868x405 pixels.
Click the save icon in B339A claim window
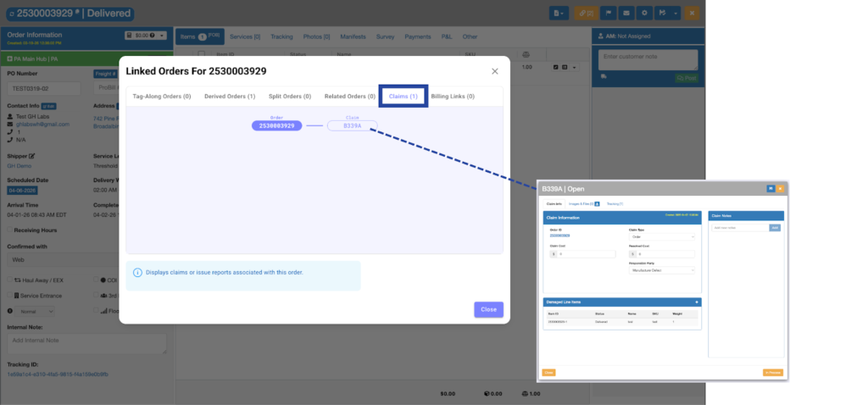tap(770, 188)
